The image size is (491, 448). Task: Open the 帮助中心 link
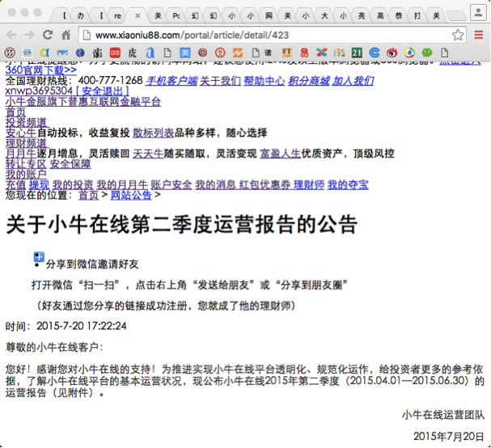265,81
